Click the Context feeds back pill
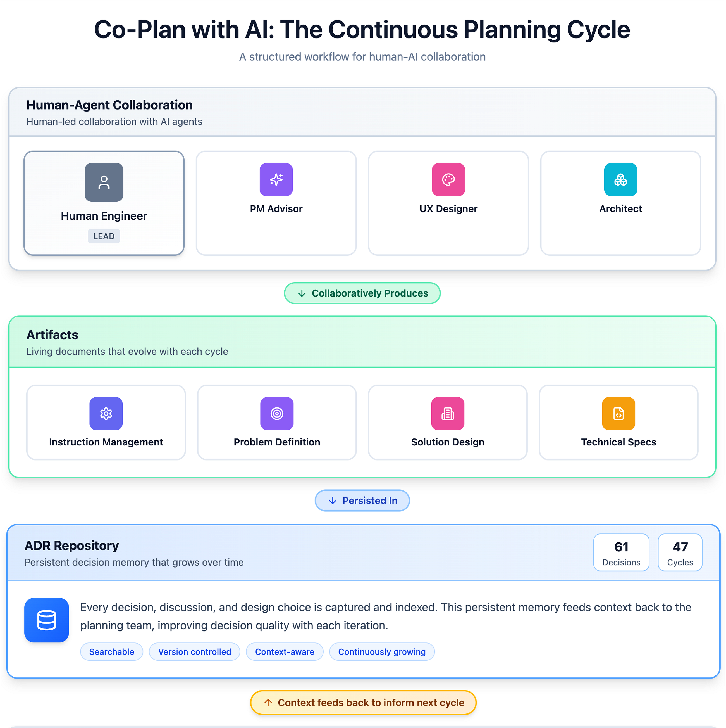The image size is (726, 728). pyautogui.click(x=363, y=703)
